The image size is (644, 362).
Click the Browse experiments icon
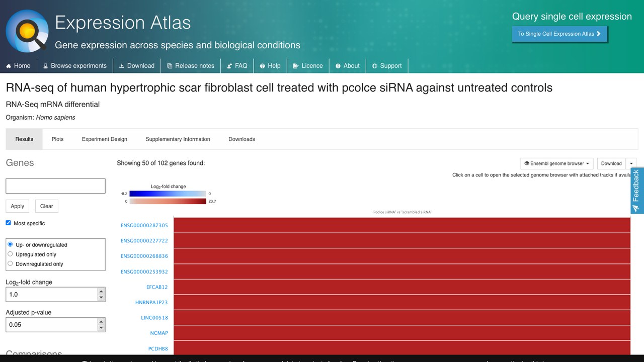[45, 66]
